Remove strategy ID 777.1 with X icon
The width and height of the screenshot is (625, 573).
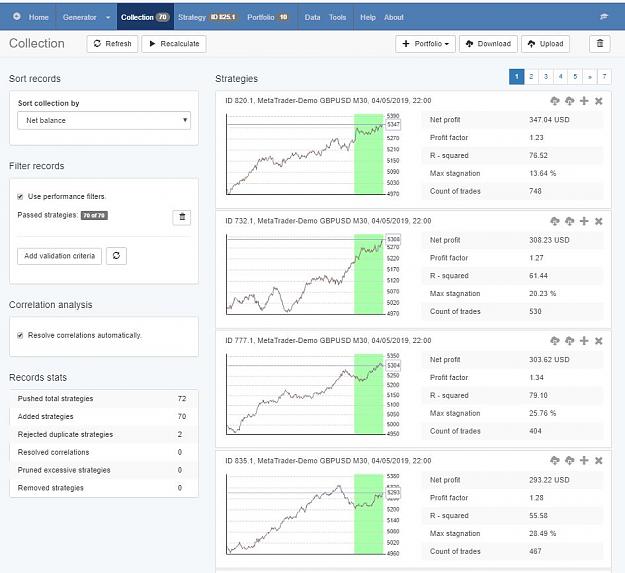(598, 341)
